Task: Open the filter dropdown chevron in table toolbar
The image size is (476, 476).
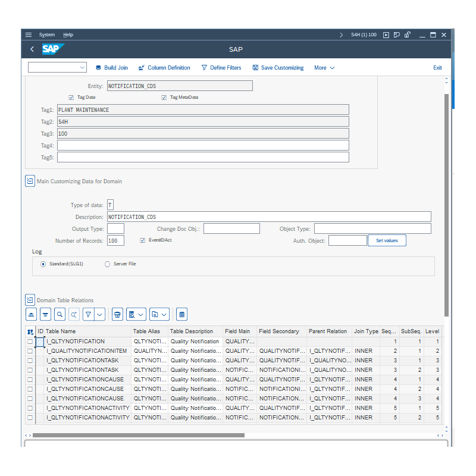Action: pyautogui.click(x=99, y=314)
